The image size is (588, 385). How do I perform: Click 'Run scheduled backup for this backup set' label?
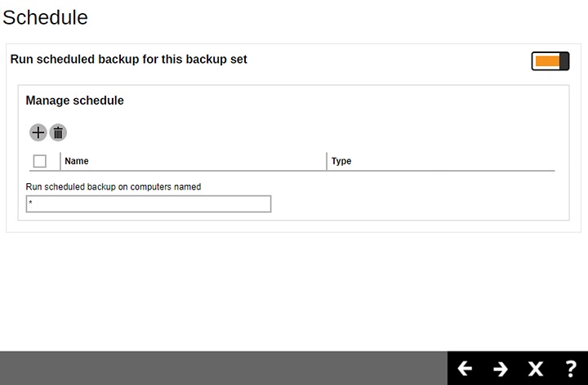(x=129, y=60)
